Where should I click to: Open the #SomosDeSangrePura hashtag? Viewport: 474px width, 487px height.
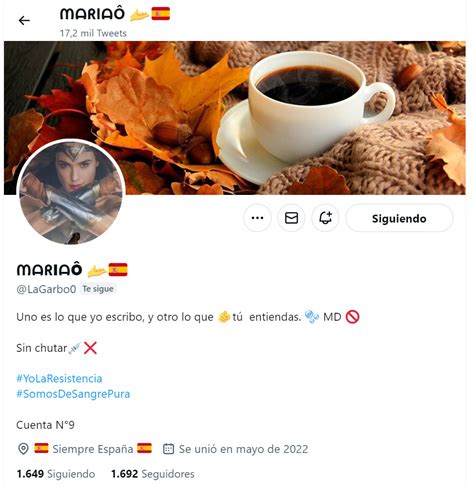(73, 394)
